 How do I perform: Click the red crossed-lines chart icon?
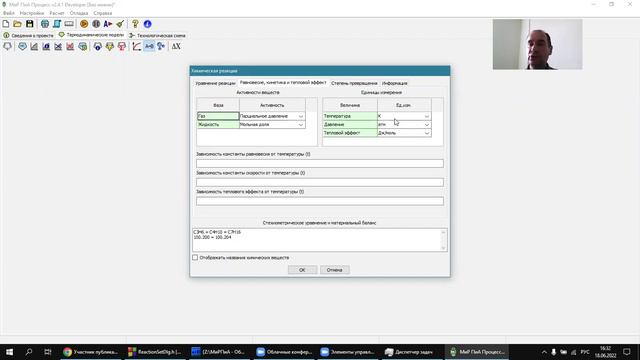[x=70, y=47]
